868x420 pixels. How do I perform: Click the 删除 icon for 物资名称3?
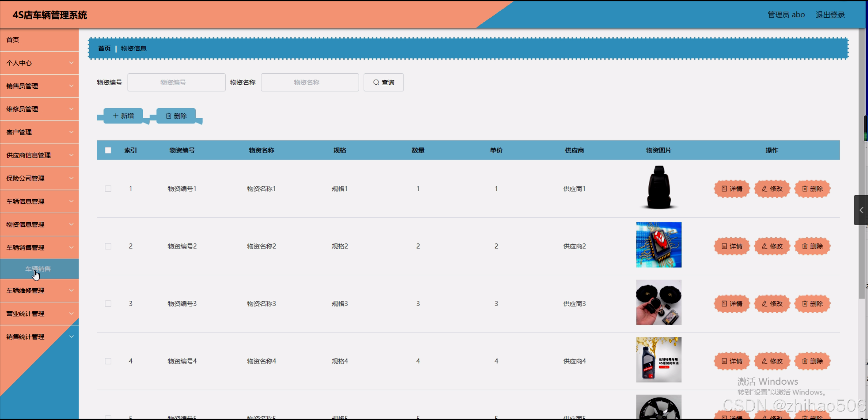tap(813, 304)
